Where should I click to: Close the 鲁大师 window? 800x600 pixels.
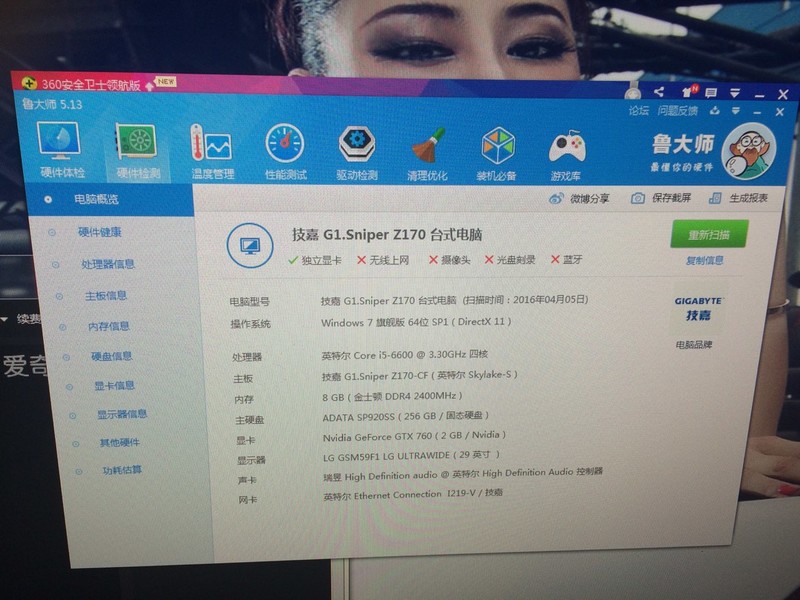pyautogui.click(x=780, y=112)
